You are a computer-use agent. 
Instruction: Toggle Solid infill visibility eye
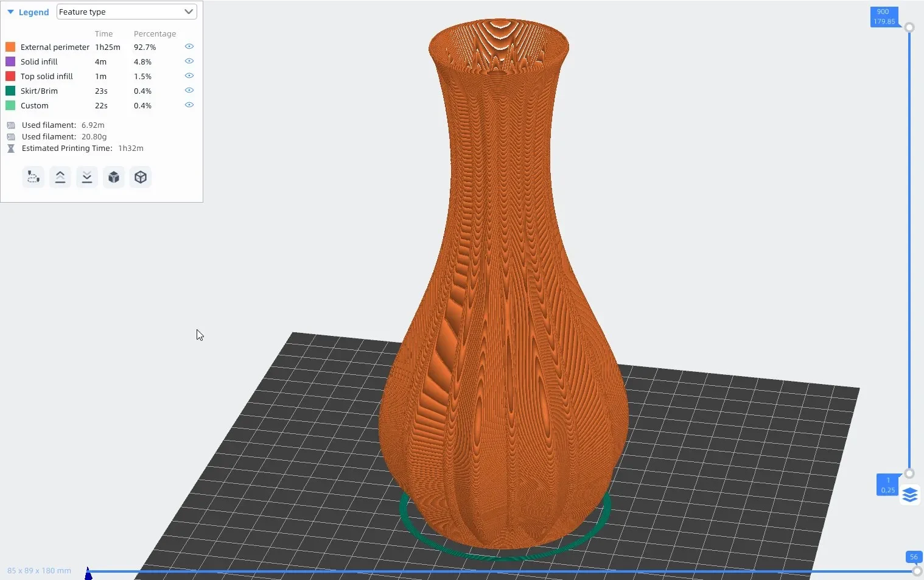(x=189, y=61)
